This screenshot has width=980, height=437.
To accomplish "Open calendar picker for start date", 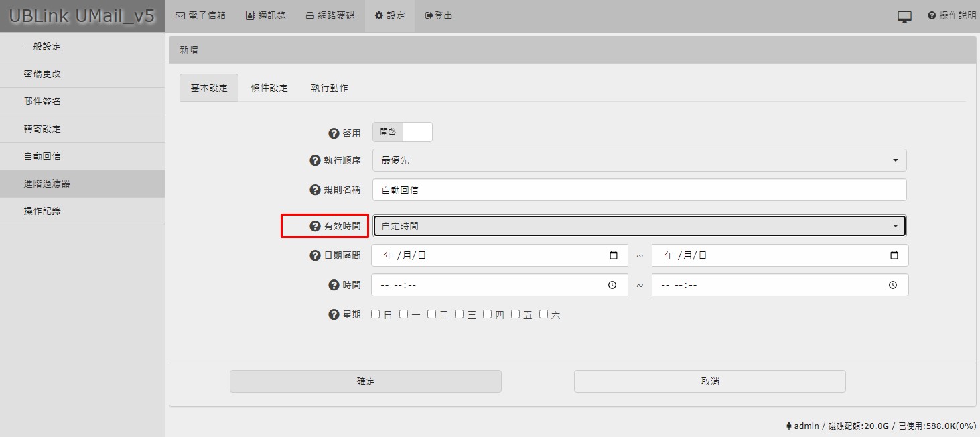I will point(613,255).
